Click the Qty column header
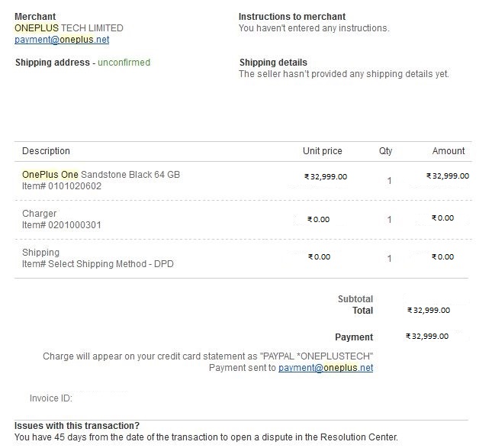Screen dimensions: 492x448 pyautogui.click(x=386, y=151)
